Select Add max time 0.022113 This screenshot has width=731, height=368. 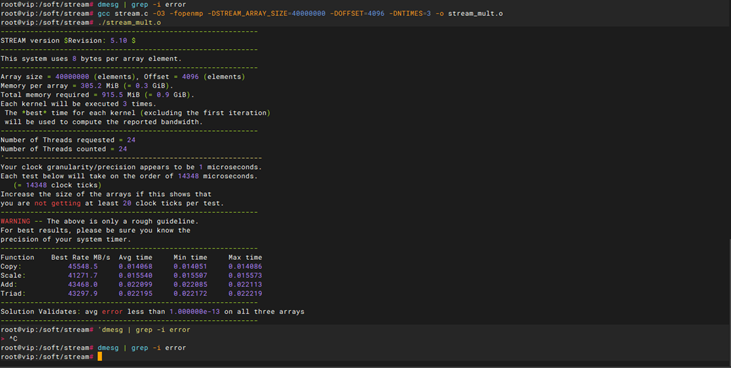pos(245,285)
